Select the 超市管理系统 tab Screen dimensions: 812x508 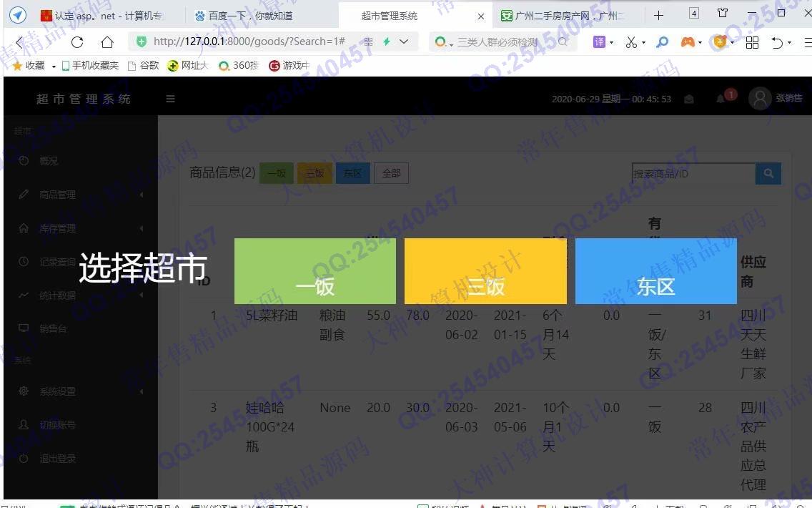(390, 16)
